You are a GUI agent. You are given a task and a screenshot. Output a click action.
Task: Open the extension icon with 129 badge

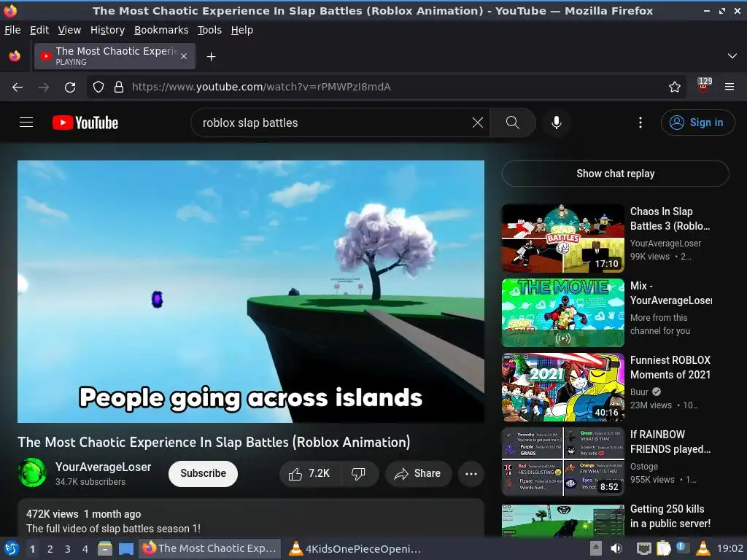704,86
